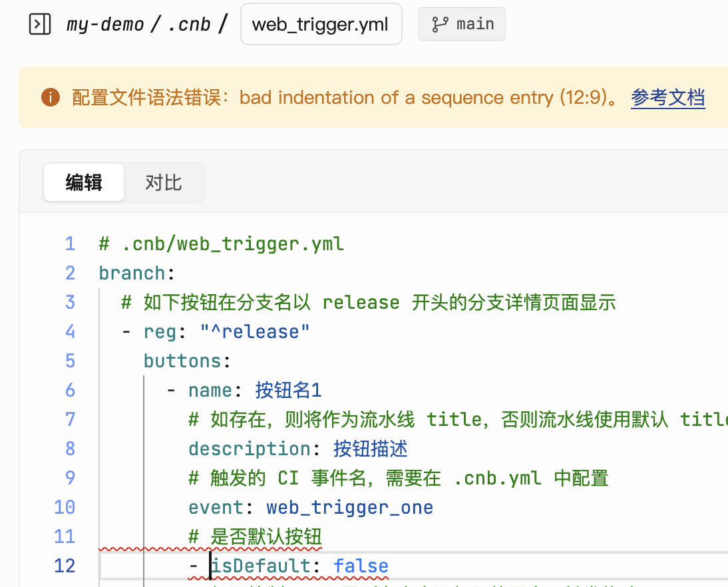Open the 参考文档 documentation link

coord(667,97)
